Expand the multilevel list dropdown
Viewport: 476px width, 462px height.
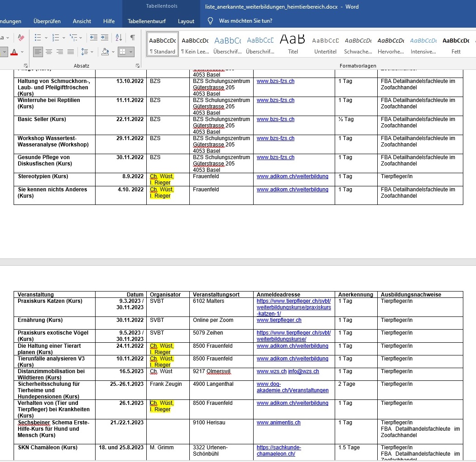(81, 38)
